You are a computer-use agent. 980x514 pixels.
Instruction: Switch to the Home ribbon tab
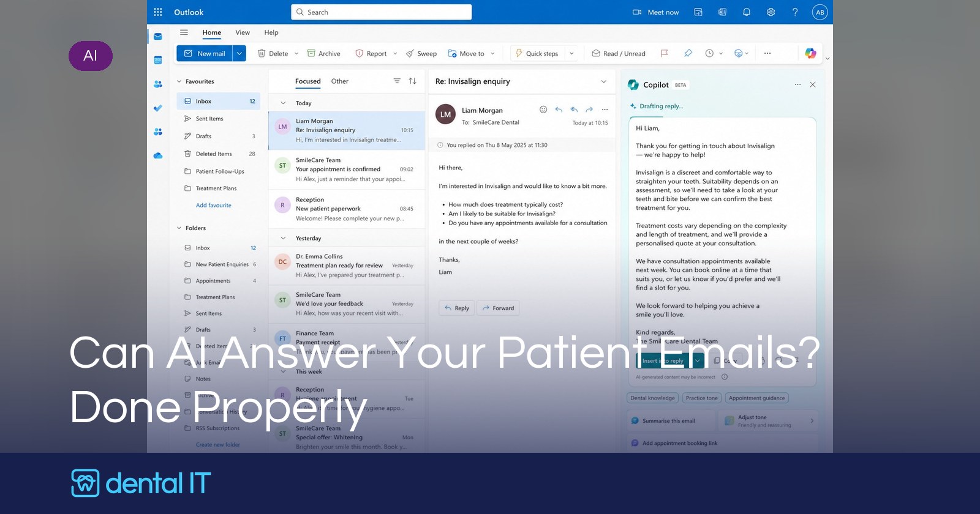click(212, 32)
